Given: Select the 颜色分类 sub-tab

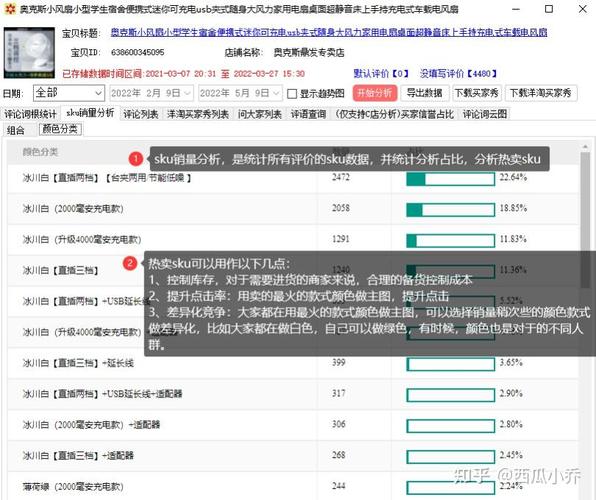Looking at the screenshot, I should [60, 129].
